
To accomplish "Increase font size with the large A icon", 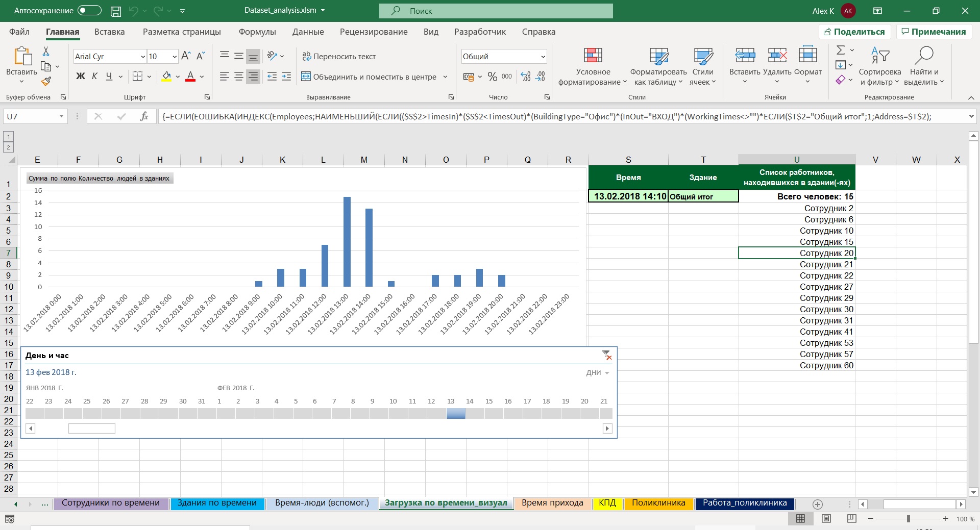I will (186, 56).
